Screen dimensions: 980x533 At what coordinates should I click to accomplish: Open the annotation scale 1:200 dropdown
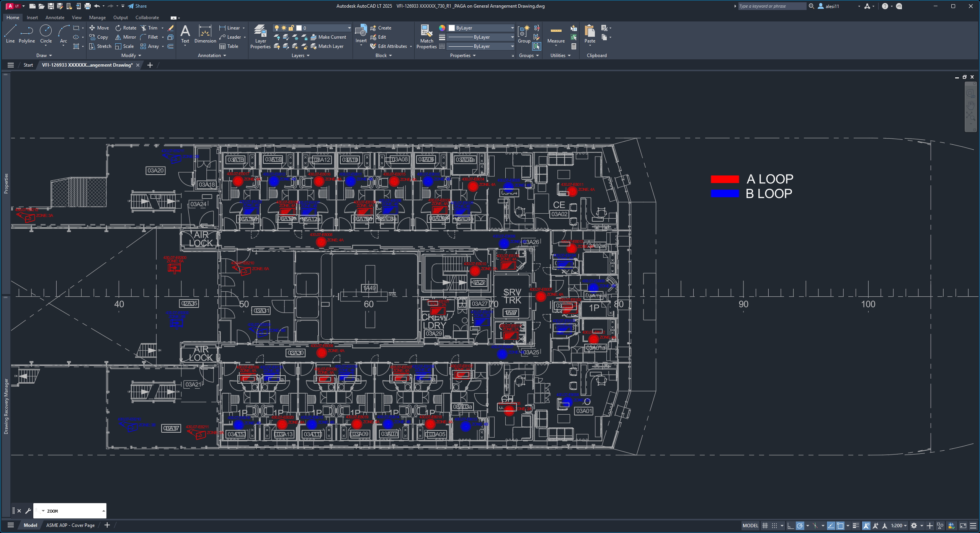[x=899, y=525]
